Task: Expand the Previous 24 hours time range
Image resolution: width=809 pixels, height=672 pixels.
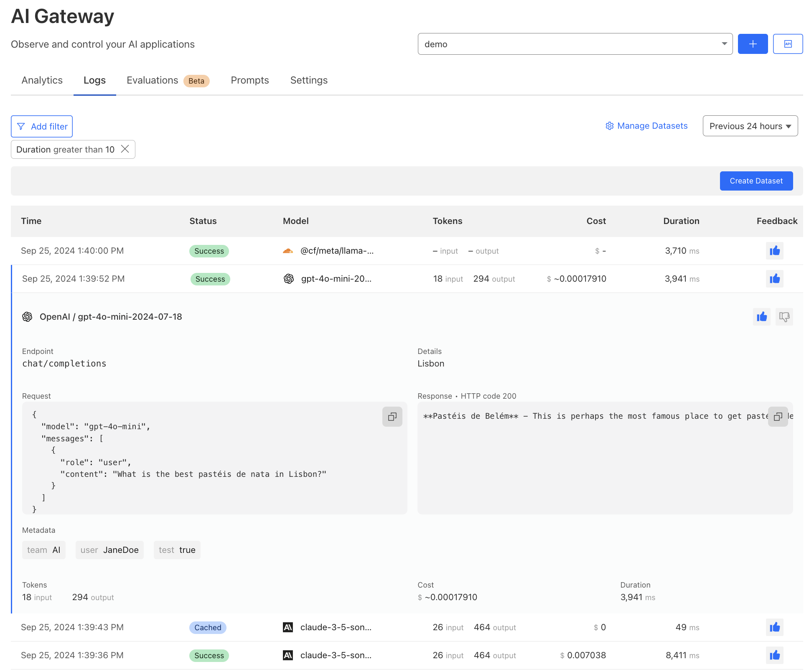Action: (x=750, y=126)
